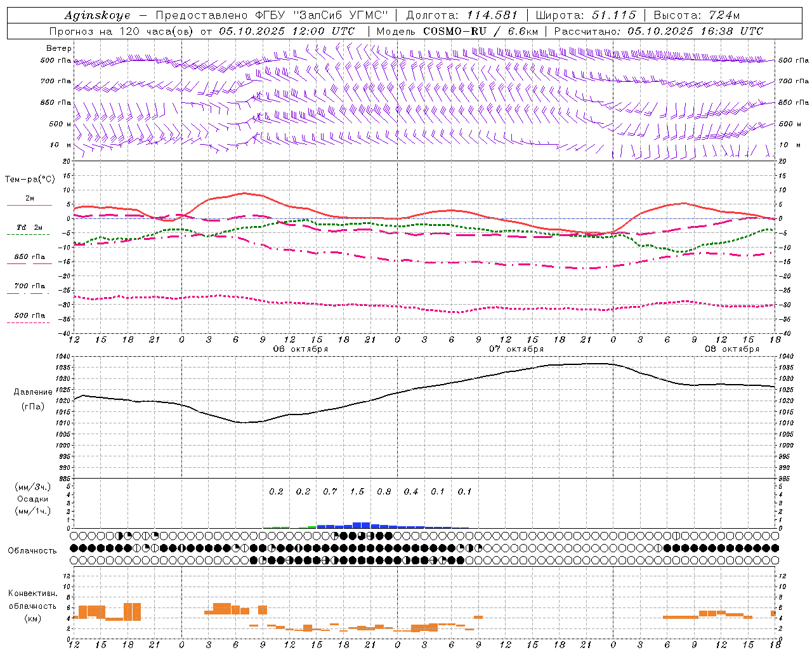Click the "0.7" precipitation amount value

(330, 491)
